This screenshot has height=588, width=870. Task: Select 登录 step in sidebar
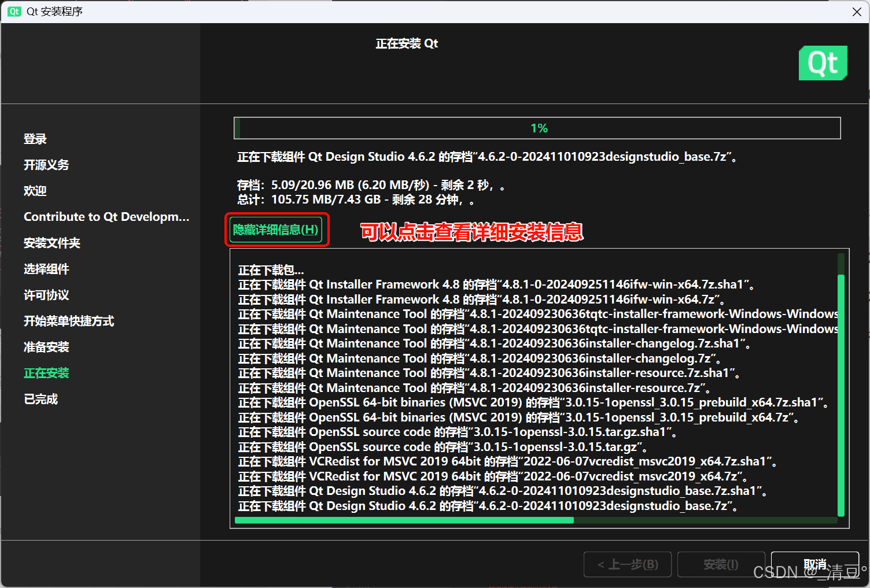(x=35, y=139)
